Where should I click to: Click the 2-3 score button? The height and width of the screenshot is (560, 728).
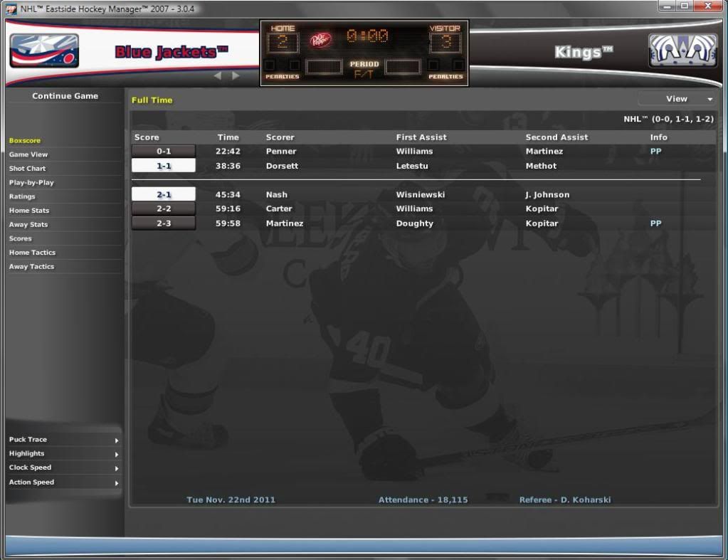(164, 223)
